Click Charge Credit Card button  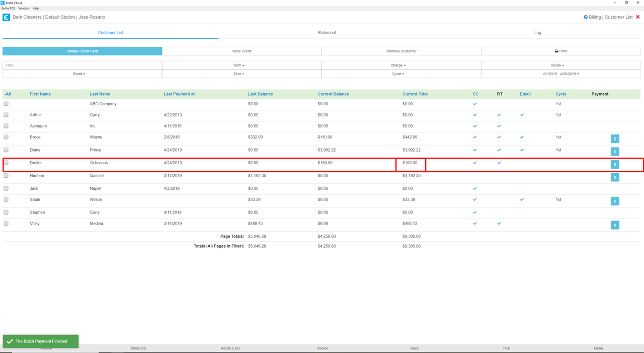click(x=82, y=51)
